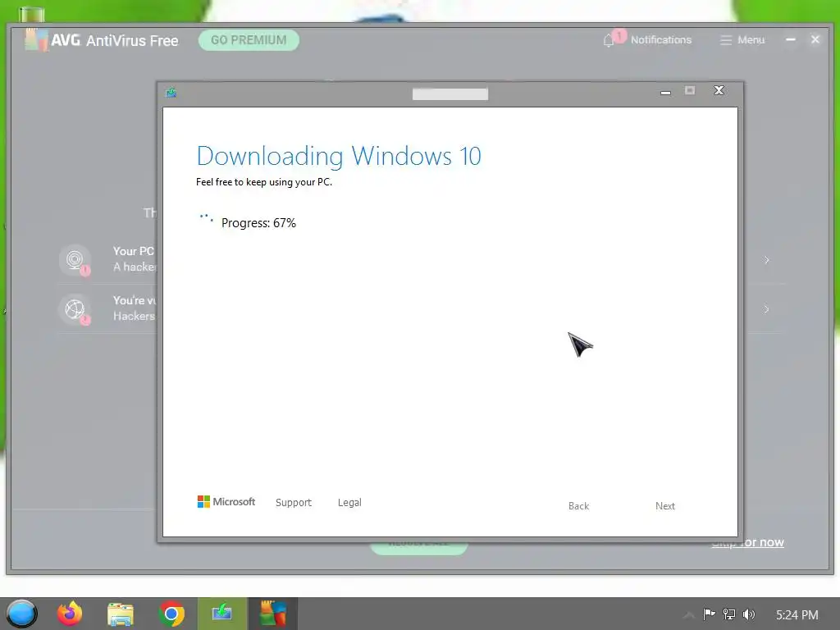Switch to Windows 10 setup taskbar item
The image size is (840, 630).
point(221,614)
